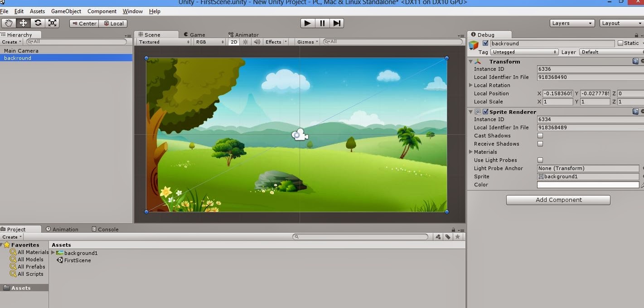This screenshot has height=308, width=644.
Task: Switch to the Game tab
Action: 195,34
